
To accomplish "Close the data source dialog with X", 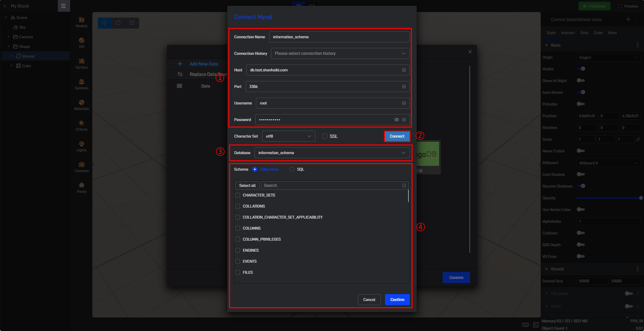I will tap(470, 52).
